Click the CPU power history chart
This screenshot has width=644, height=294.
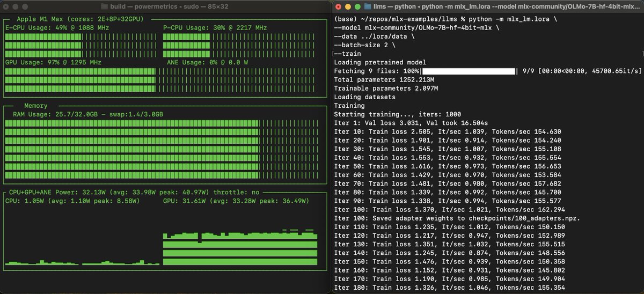82,262
